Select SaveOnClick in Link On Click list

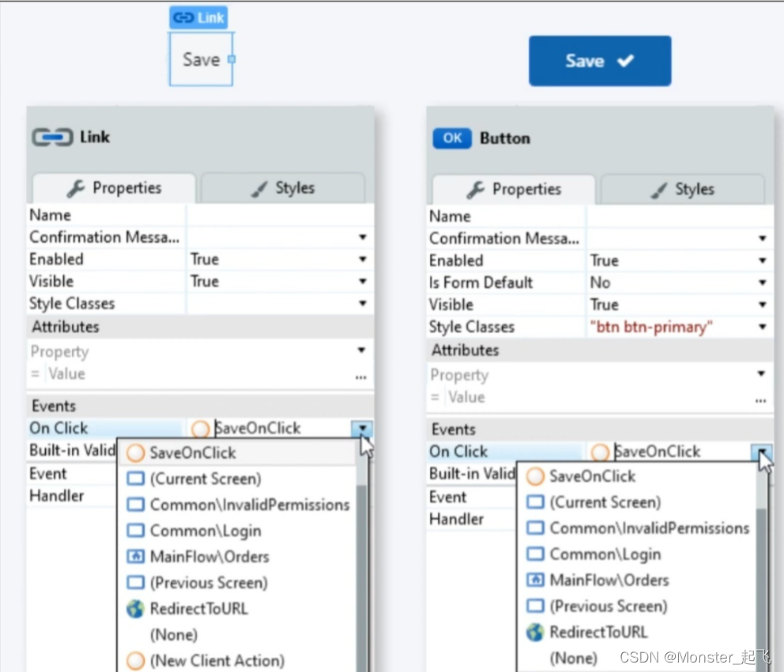pos(238,452)
